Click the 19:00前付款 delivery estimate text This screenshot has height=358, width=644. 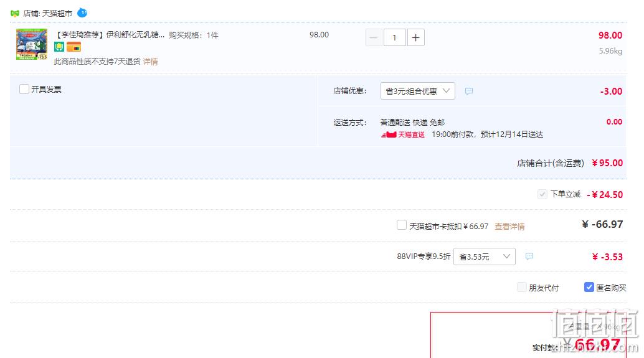(487, 134)
